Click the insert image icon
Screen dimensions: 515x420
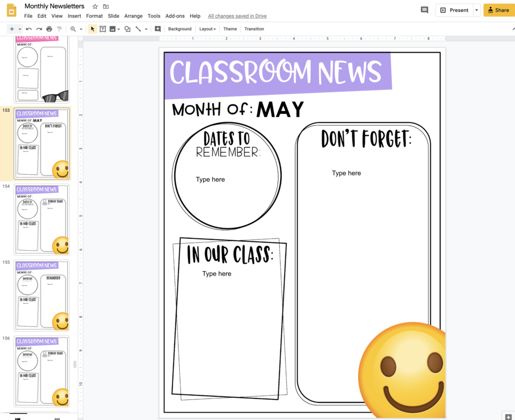point(113,29)
